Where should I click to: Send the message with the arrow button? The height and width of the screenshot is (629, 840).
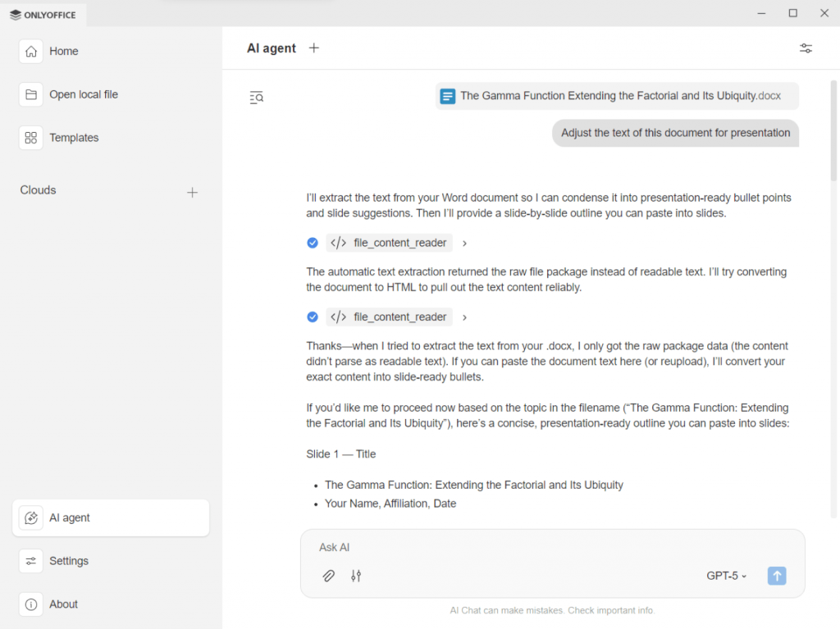click(776, 576)
